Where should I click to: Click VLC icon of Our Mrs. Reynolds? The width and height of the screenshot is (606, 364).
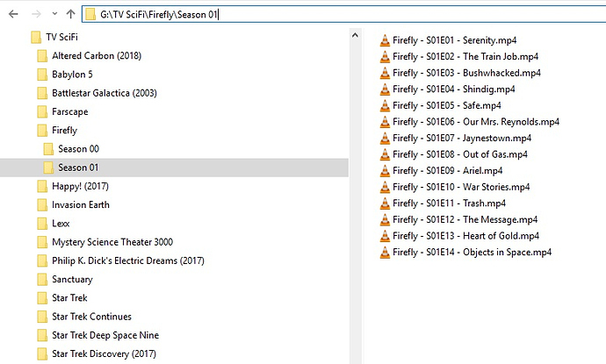(x=385, y=122)
